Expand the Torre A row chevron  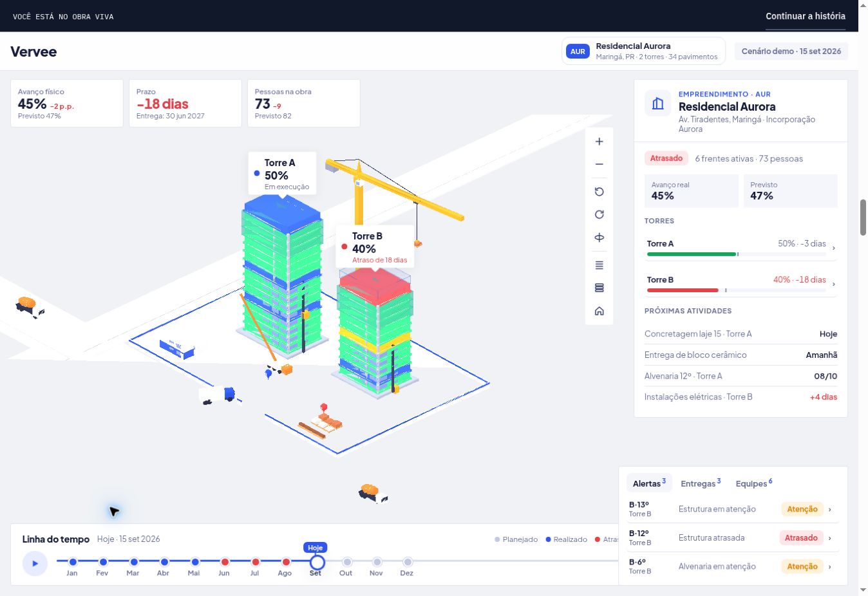tap(834, 248)
